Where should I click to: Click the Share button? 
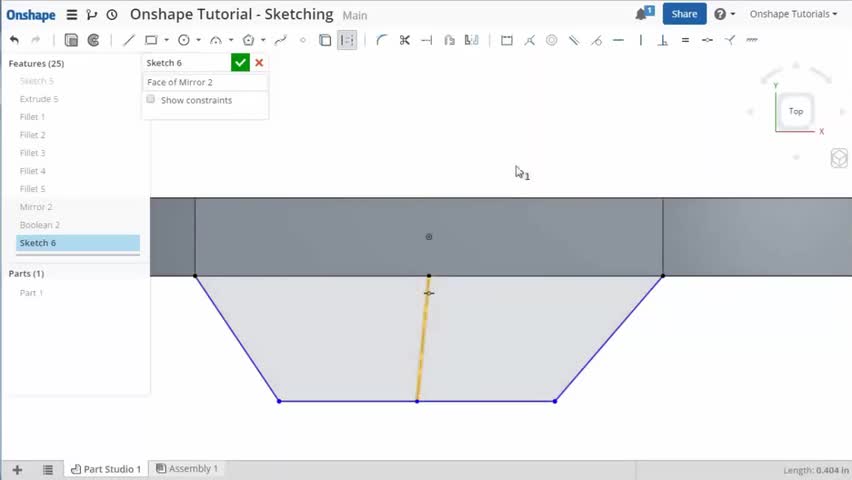coord(684,14)
